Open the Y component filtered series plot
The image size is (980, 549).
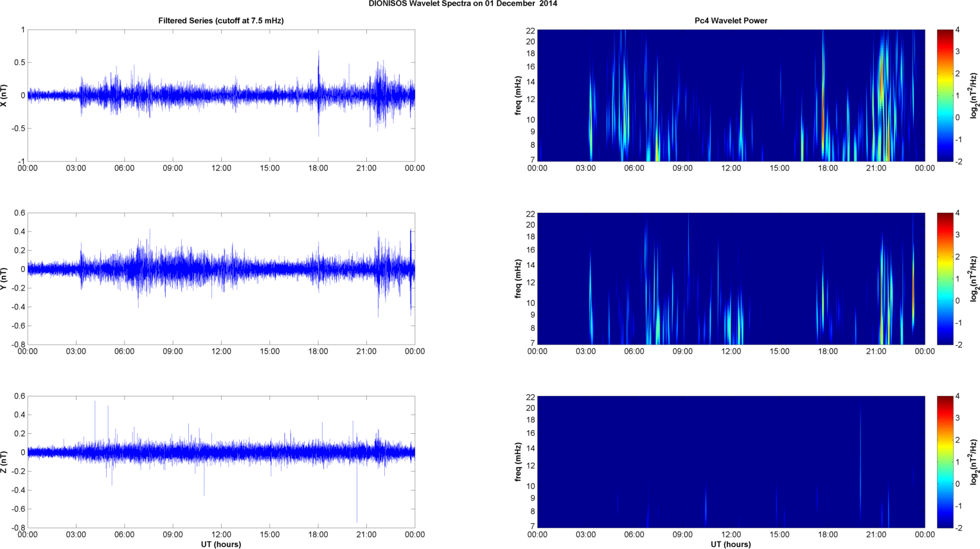click(x=221, y=278)
